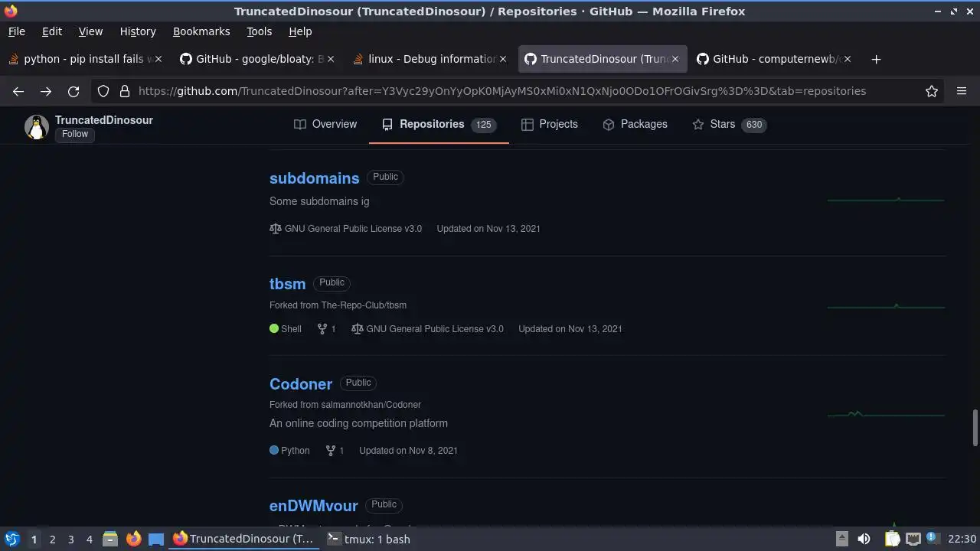Open the enDWMvour repository
The height and width of the screenshot is (551, 980).
(313, 505)
